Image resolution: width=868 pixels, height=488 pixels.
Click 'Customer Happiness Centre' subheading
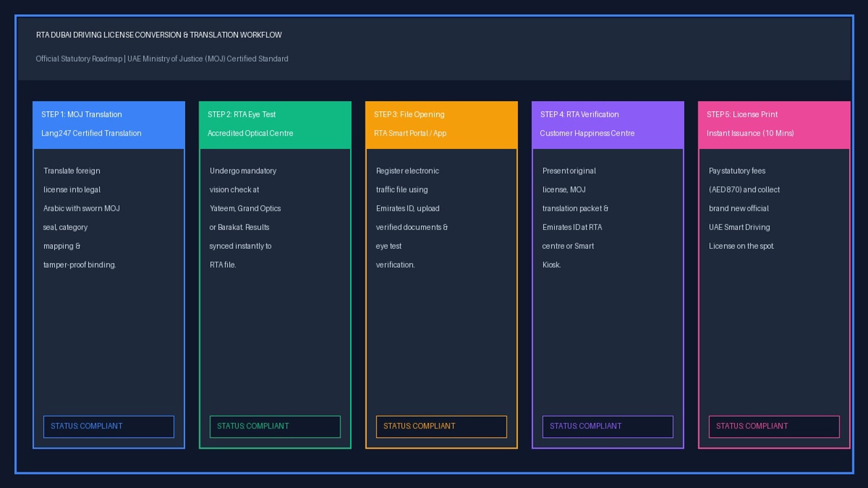coord(587,134)
